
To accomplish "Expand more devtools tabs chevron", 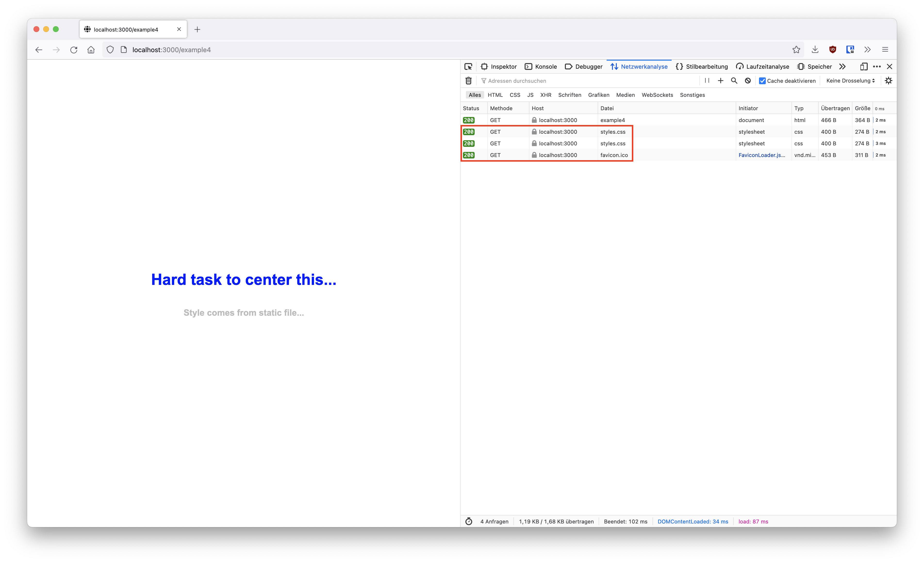I will 842,66.
